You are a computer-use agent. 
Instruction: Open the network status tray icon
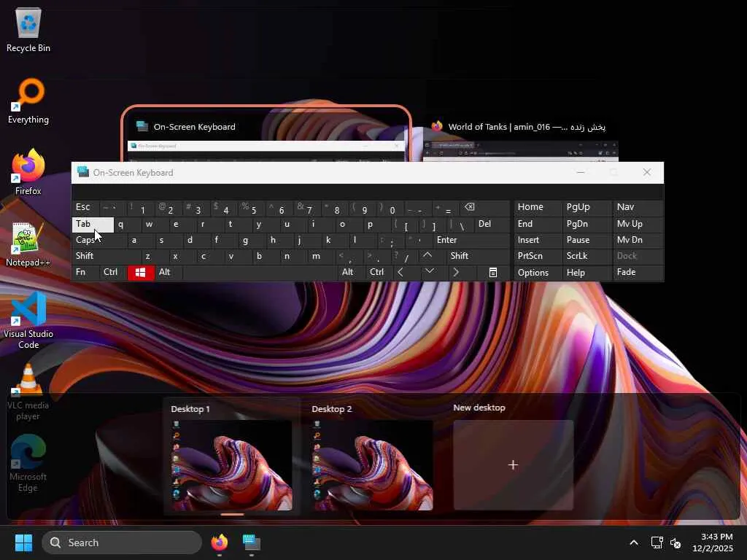coord(657,542)
